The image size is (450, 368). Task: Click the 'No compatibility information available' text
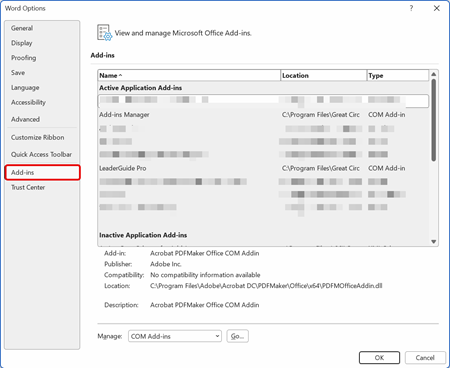tap(205, 275)
